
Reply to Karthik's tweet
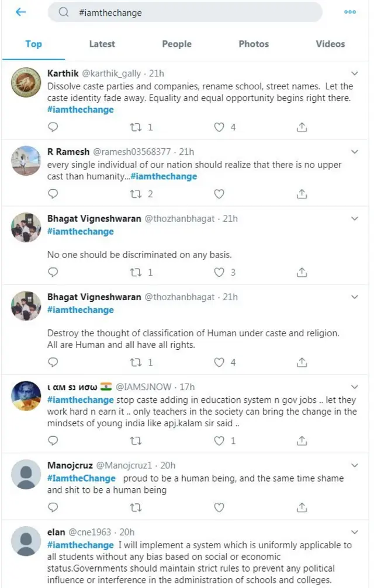[53, 127]
